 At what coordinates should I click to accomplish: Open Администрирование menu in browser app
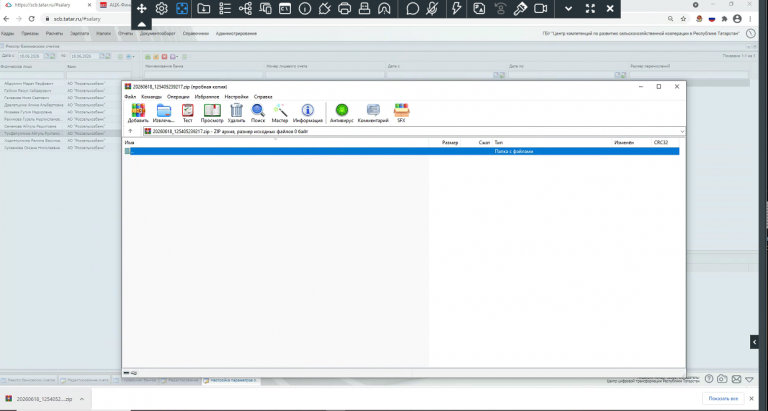click(x=236, y=34)
